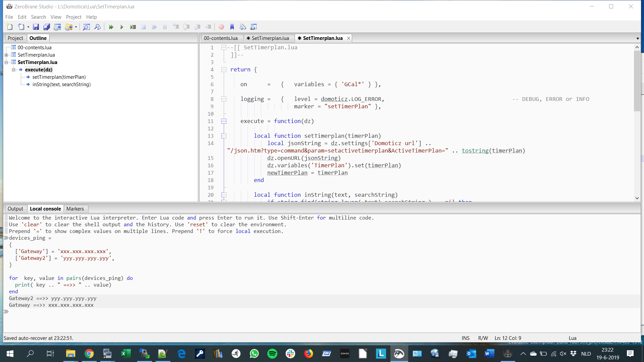The height and width of the screenshot is (362, 644).
Task: Open the Stack window icon
Action: click(243, 27)
